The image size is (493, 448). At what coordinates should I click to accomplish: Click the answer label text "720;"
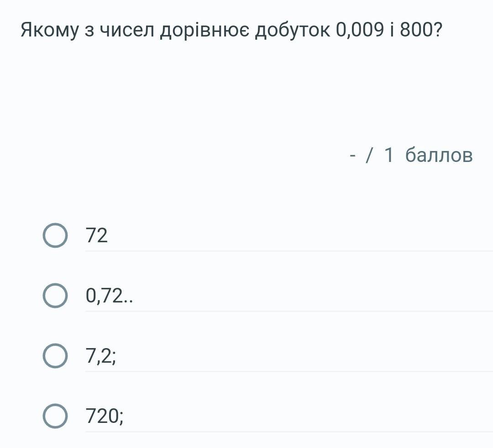105,416
